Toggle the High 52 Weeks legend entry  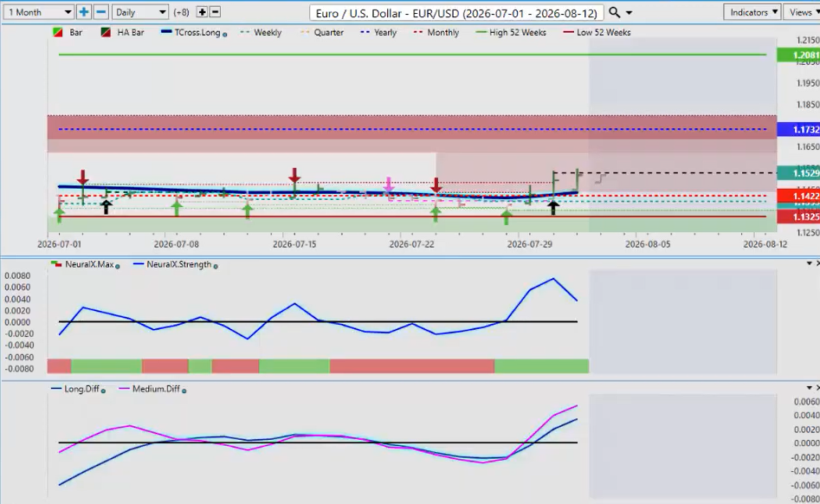tap(511, 32)
